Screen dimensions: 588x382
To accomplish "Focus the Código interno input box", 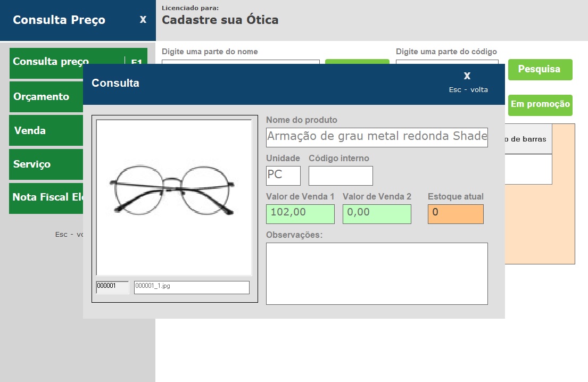I will click(341, 176).
